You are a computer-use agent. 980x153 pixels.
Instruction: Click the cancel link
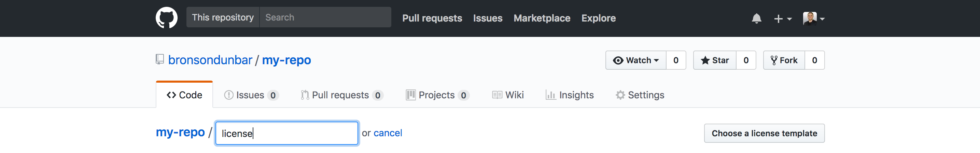pos(388,133)
